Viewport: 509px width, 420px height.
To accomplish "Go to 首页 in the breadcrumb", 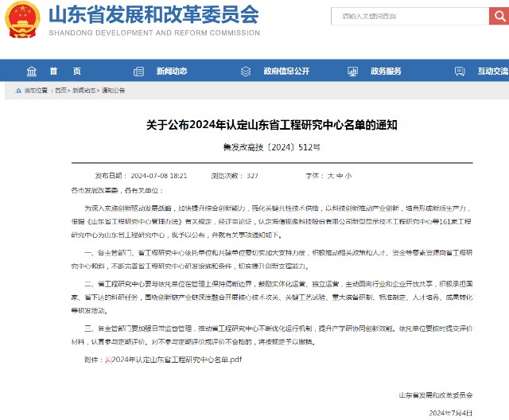I will pos(60,91).
